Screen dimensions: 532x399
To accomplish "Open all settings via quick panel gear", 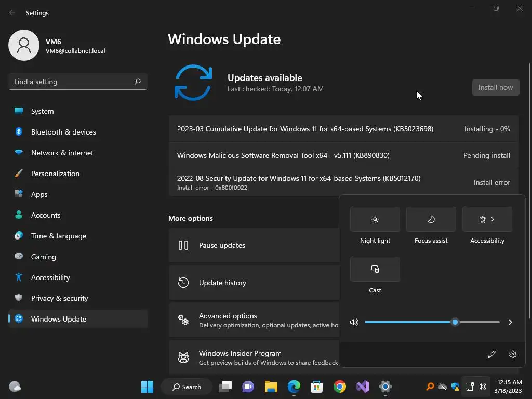I will pyautogui.click(x=513, y=354).
